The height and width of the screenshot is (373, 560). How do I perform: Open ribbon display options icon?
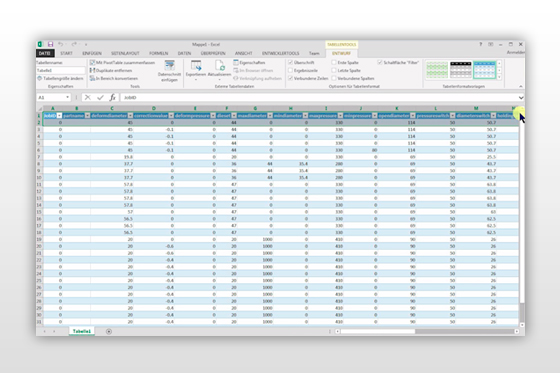pos(491,44)
